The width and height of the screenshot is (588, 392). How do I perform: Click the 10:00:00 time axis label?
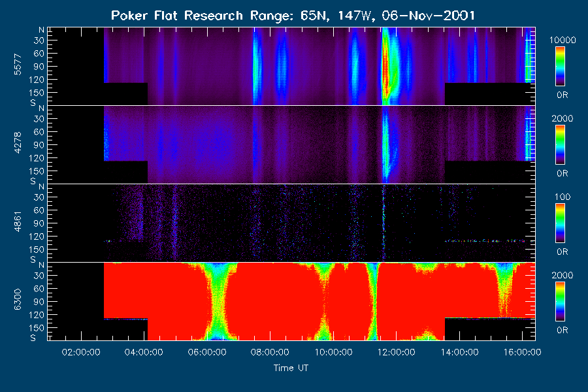pyautogui.click(x=333, y=352)
